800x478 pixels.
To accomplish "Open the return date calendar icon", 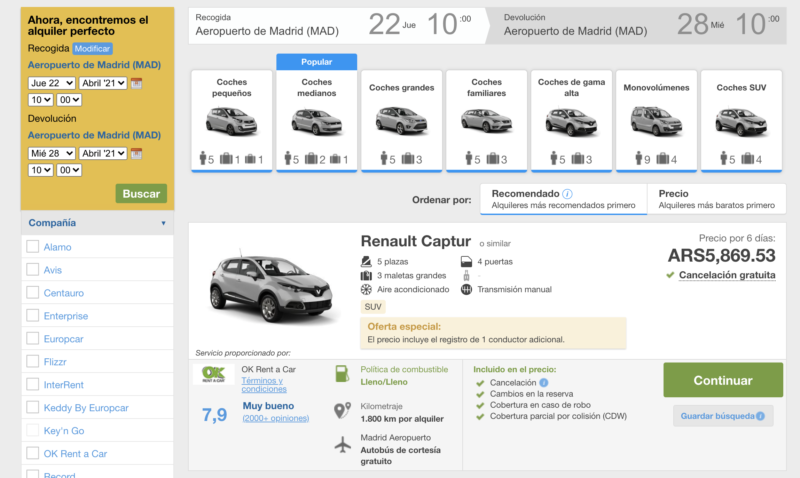I will (x=136, y=153).
